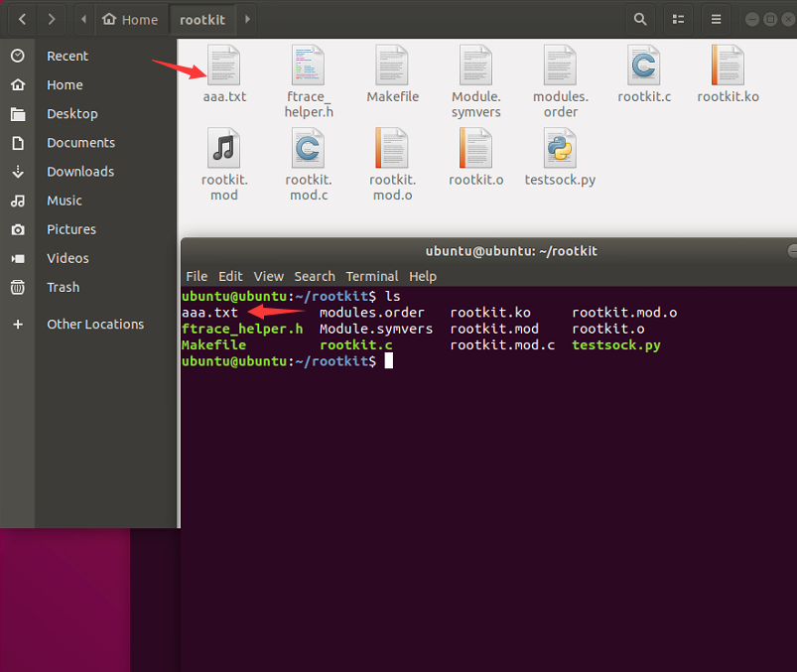
Task: Expand the chevron before the Home breadcrumb
Action: 82,19
